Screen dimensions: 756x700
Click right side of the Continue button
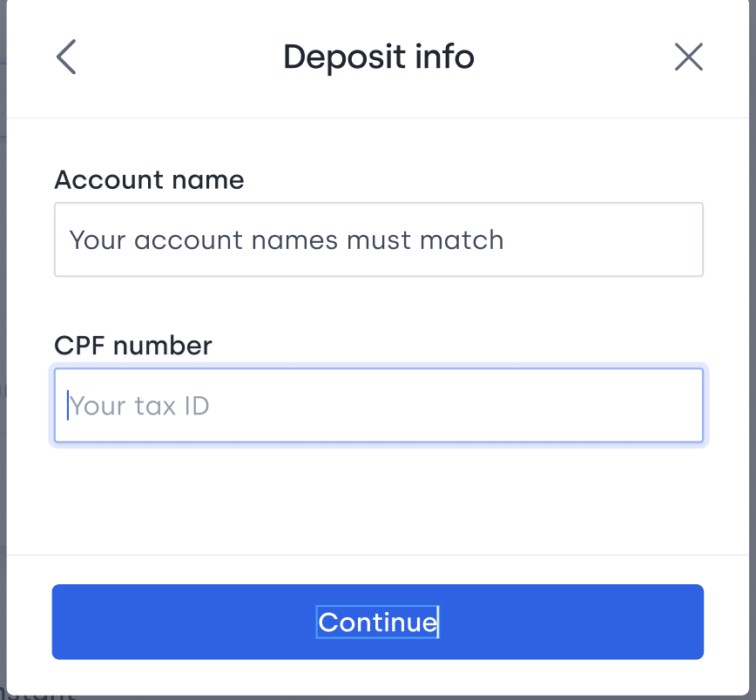pos(578,622)
